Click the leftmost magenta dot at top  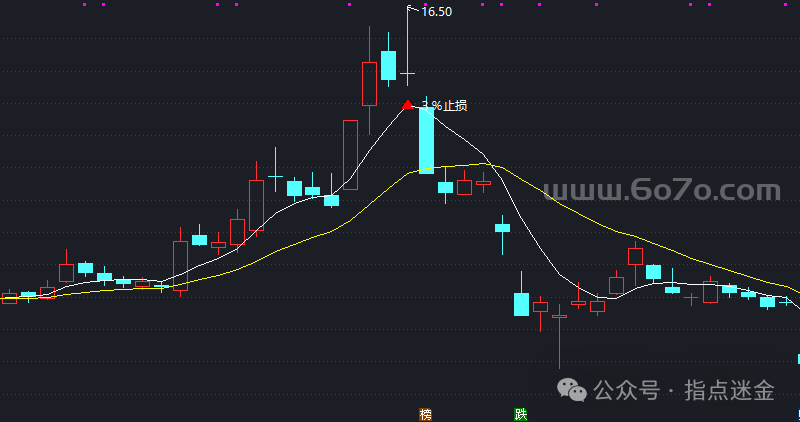click(84, 4)
